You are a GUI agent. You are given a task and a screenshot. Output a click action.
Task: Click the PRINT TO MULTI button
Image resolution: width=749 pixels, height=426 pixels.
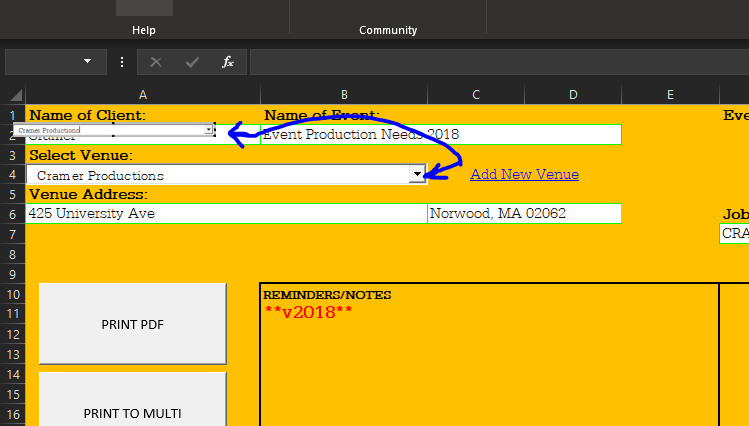tap(133, 400)
